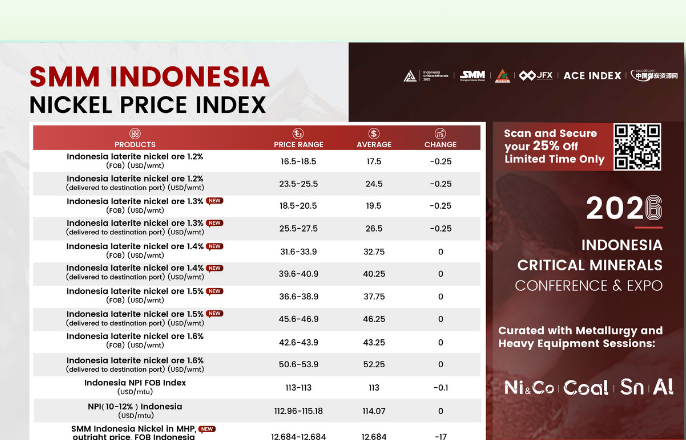686x440 pixels.
Task: Click NEW badge on 1.3% delivered row
Action: tap(214, 223)
